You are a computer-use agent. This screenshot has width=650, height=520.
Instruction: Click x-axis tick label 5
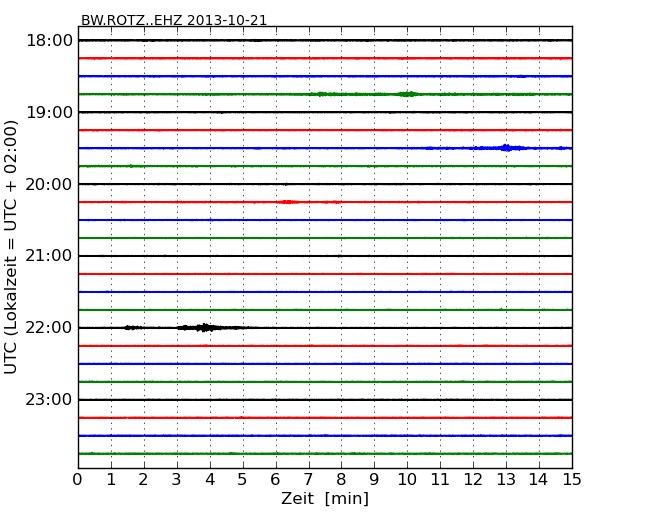242,480
